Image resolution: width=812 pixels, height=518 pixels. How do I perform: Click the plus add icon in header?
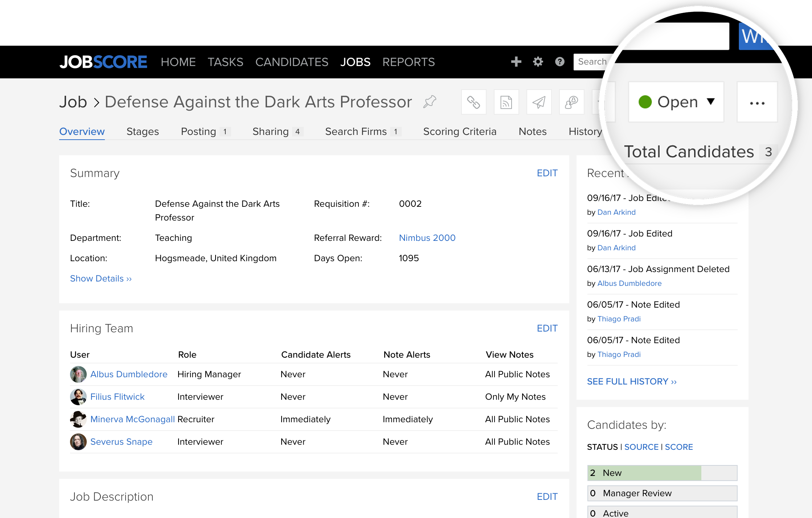pos(516,62)
